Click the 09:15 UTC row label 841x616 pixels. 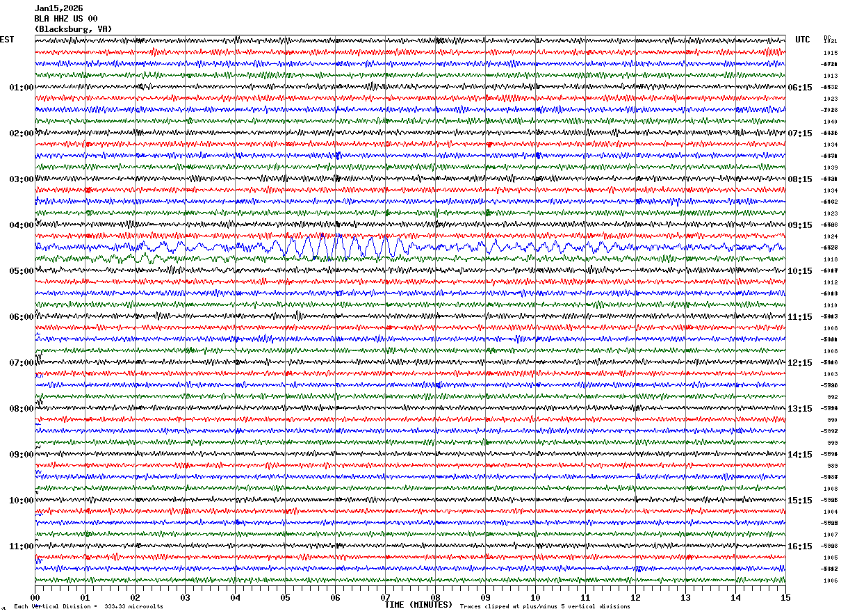800,225
